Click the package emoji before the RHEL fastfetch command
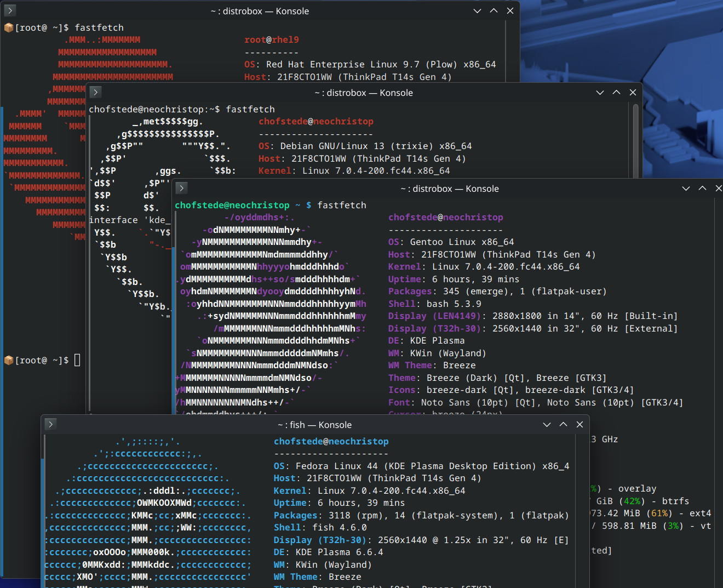This screenshot has height=588, width=723. (x=9, y=27)
